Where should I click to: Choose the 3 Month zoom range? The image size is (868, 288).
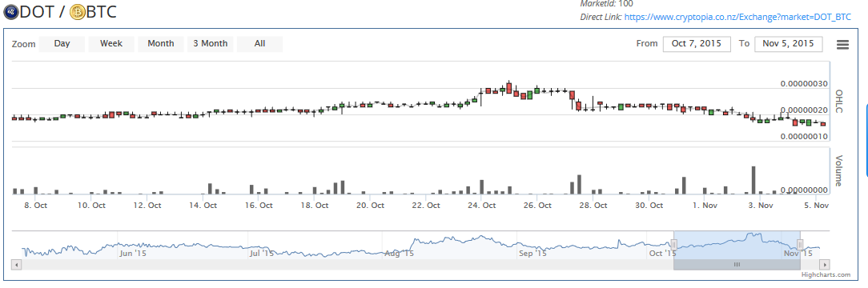210,44
